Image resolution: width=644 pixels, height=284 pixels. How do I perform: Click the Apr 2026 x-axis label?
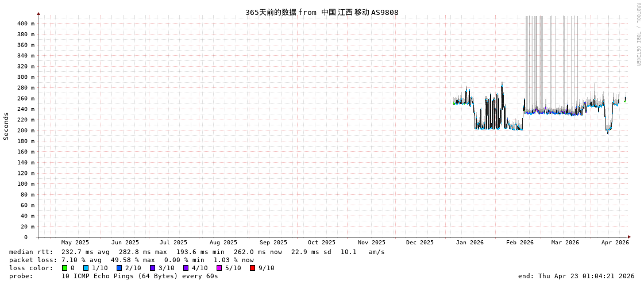615,243
